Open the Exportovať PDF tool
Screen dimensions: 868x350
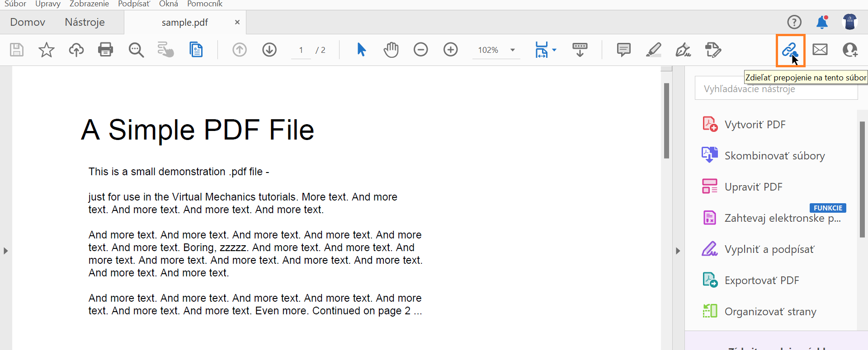[x=761, y=280]
